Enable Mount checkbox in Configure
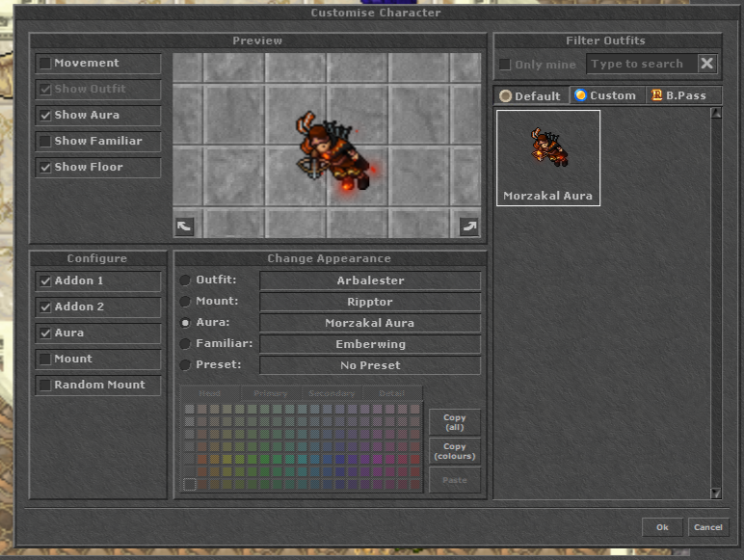This screenshot has width=744, height=560. 45,359
